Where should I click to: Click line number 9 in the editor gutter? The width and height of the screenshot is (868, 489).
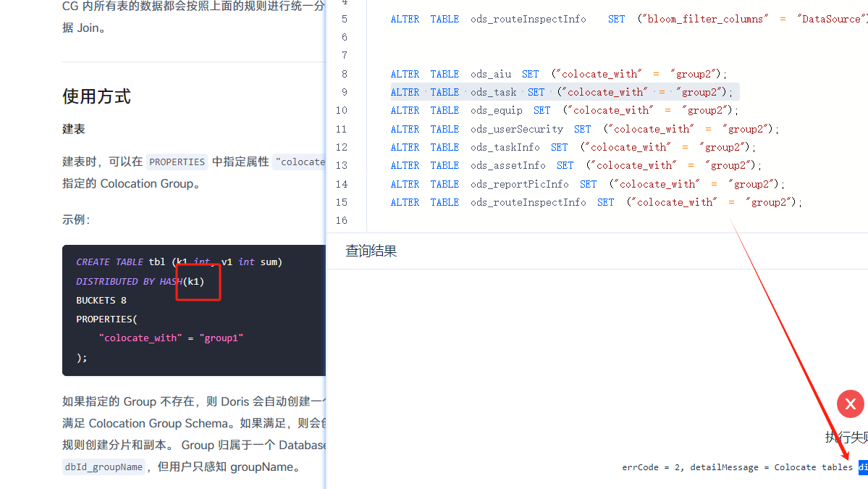344,92
